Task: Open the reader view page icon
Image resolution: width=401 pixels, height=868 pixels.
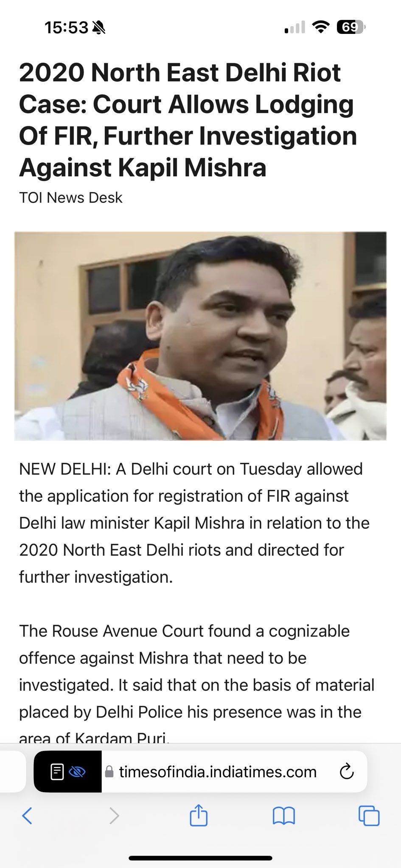Action: pyautogui.click(x=57, y=772)
